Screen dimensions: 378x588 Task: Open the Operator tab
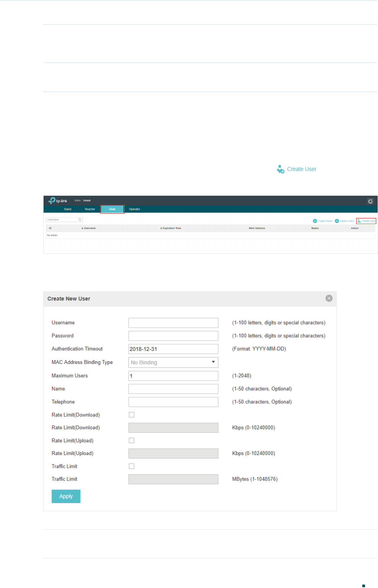[135, 209]
